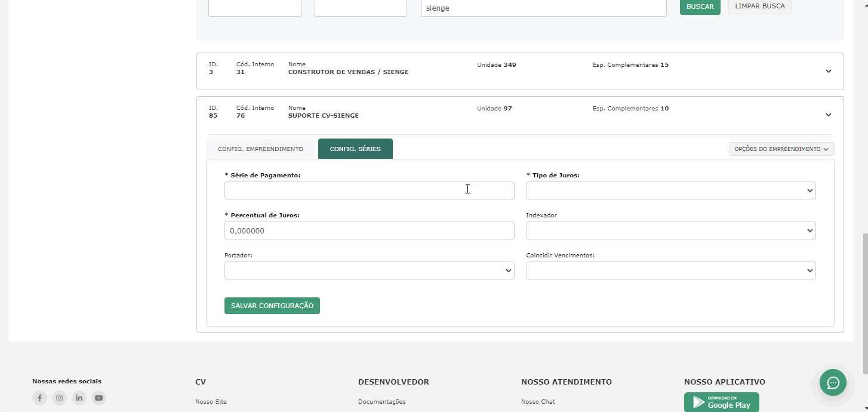Click the 'Nossas redes sociais' label
This screenshot has height=412, width=868.
67,381
